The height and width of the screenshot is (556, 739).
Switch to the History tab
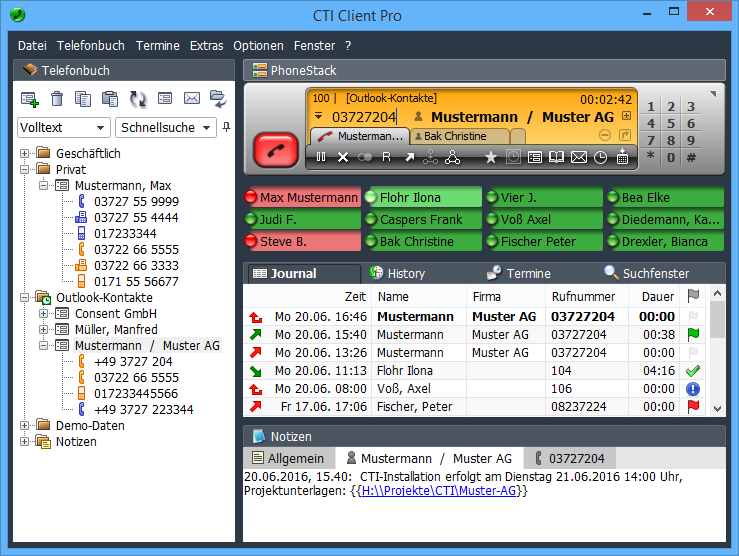405,273
